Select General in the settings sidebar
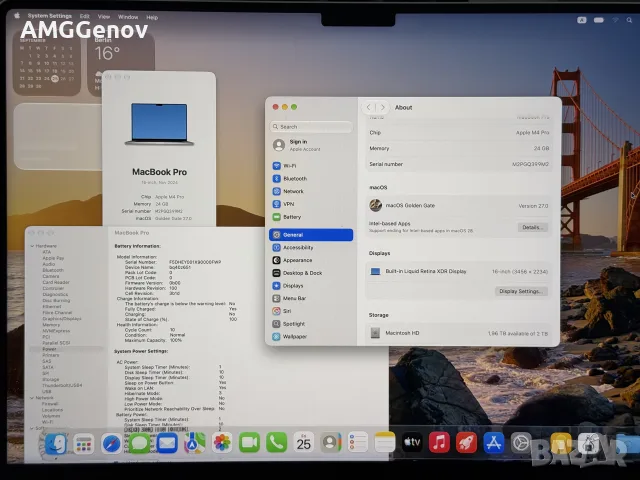This screenshot has width=640, height=480. pyautogui.click(x=311, y=235)
